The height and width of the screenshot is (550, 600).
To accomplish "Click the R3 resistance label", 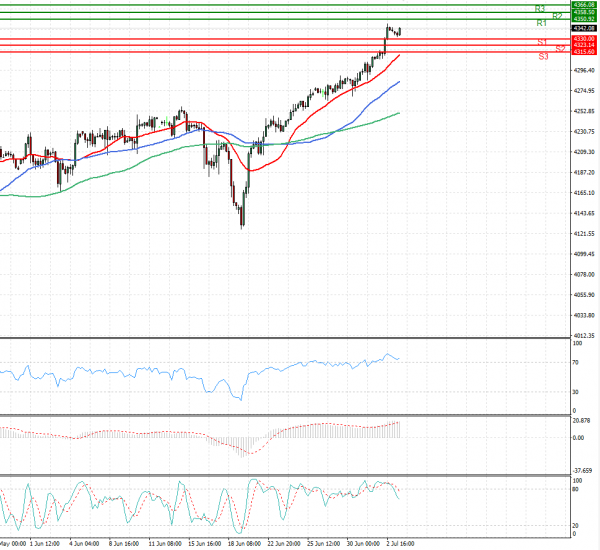I will click(540, 8).
